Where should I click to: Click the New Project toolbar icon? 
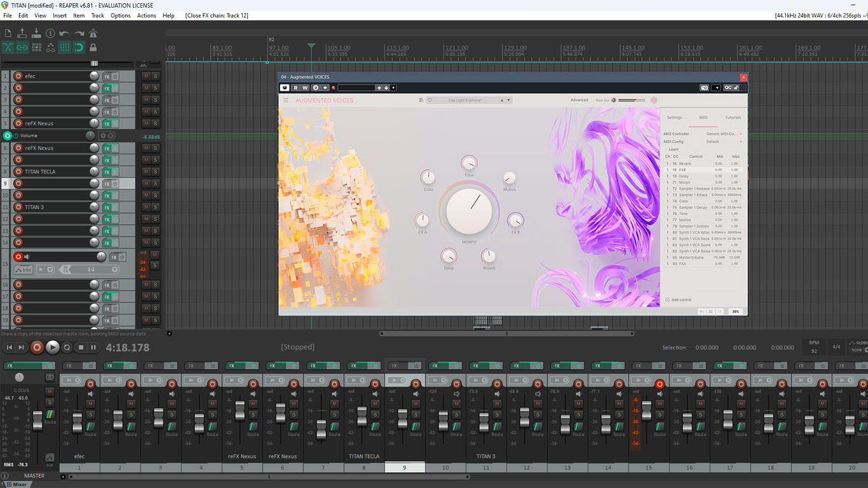pos(8,33)
